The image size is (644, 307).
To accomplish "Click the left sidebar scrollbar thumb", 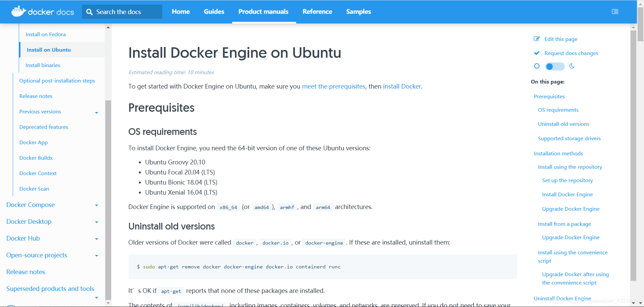I will point(108,200).
